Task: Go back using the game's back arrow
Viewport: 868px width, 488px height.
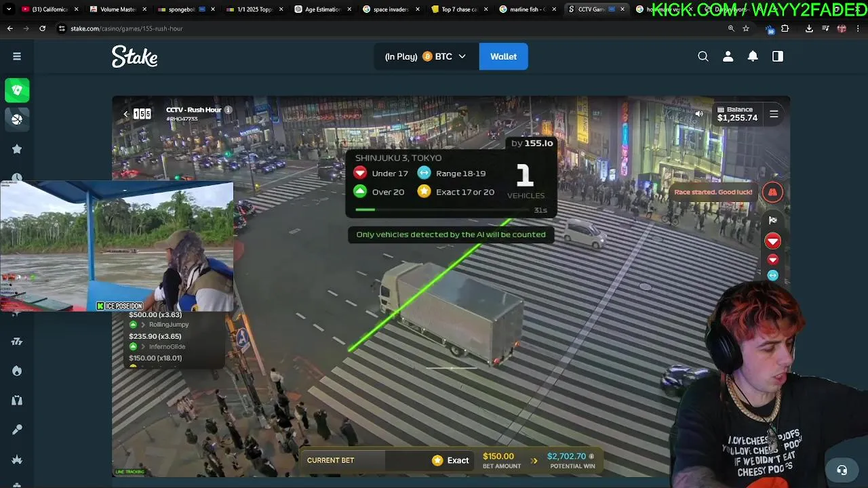Action: pyautogui.click(x=125, y=114)
